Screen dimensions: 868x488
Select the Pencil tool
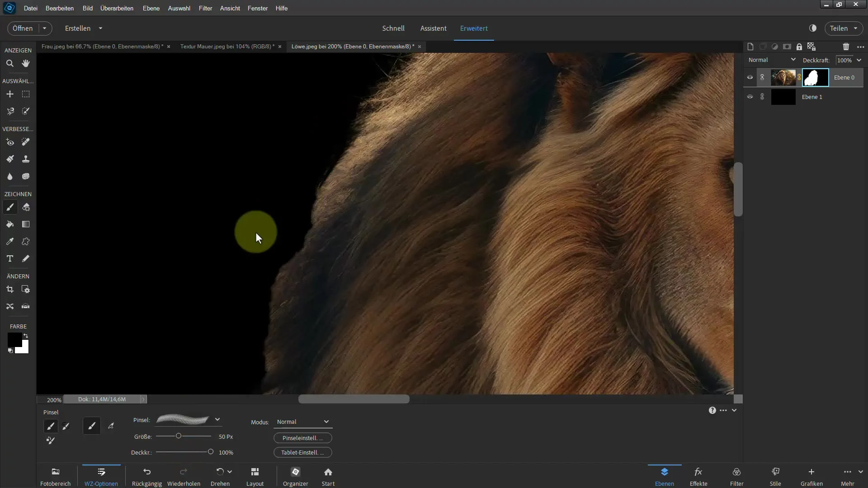coord(26,258)
